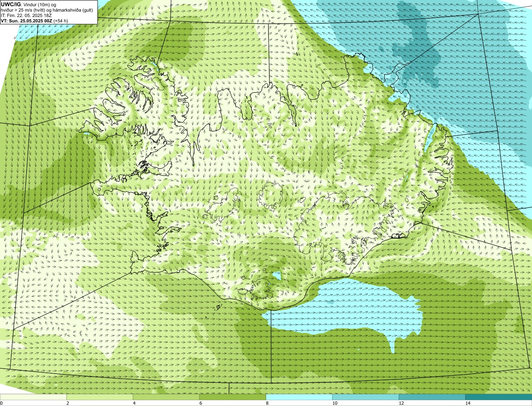
Task: Click the medium green 4–6 legend color segment
Action: click(x=166, y=397)
